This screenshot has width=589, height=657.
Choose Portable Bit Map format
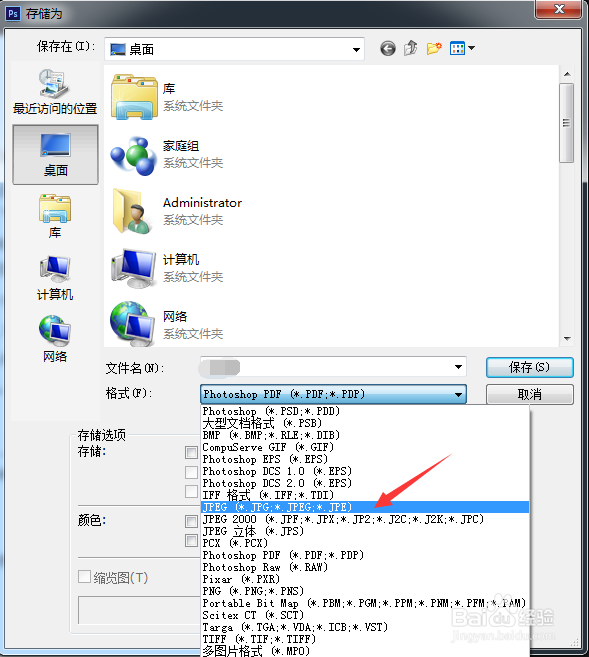pyautogui.click(x=365, y=603)
